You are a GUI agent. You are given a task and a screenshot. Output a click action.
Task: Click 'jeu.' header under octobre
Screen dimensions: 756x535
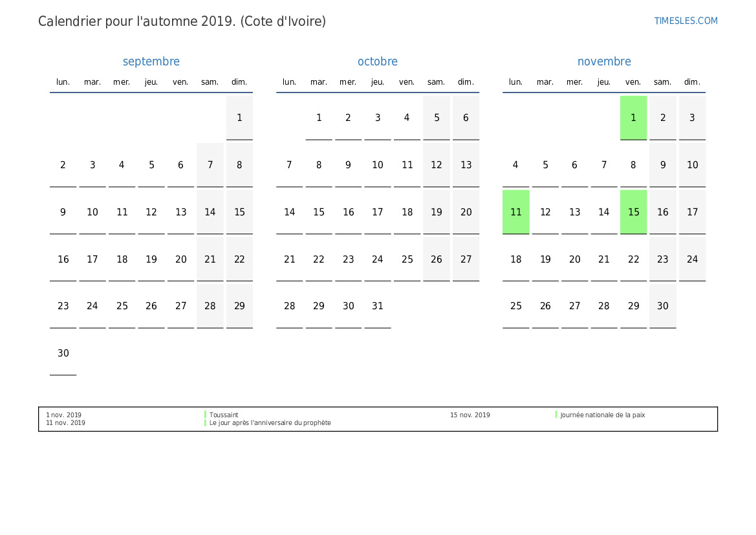[378, 82]
